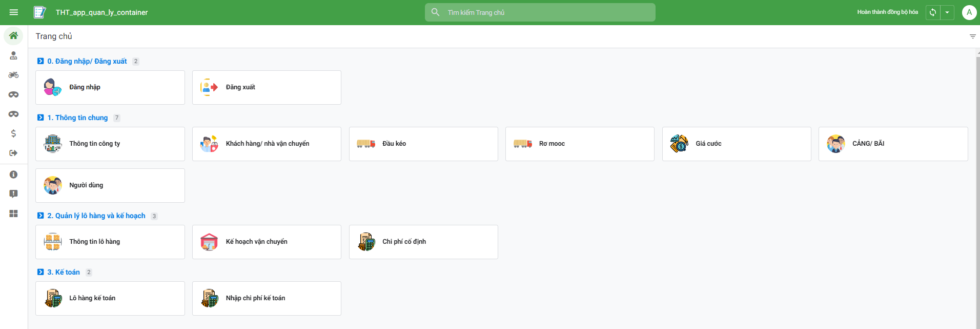
Task: Open the user avatar 'A' menu
Action: click(x=969, y=12)
